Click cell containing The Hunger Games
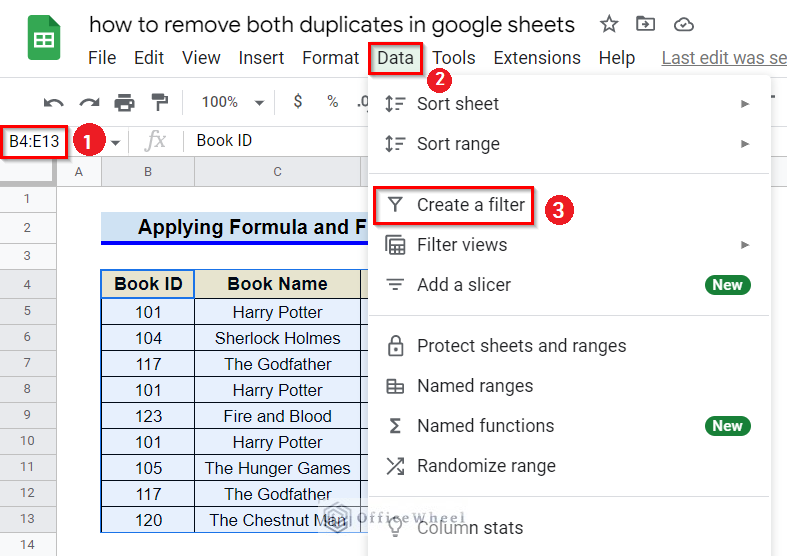Viewport: 787px width, 556px height. pyautogui.click(x=277, y=468)
